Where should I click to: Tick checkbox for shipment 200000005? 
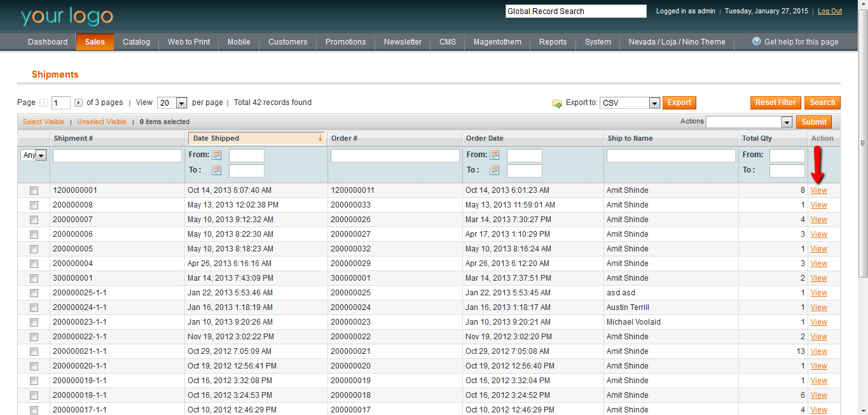coord(34,249)
